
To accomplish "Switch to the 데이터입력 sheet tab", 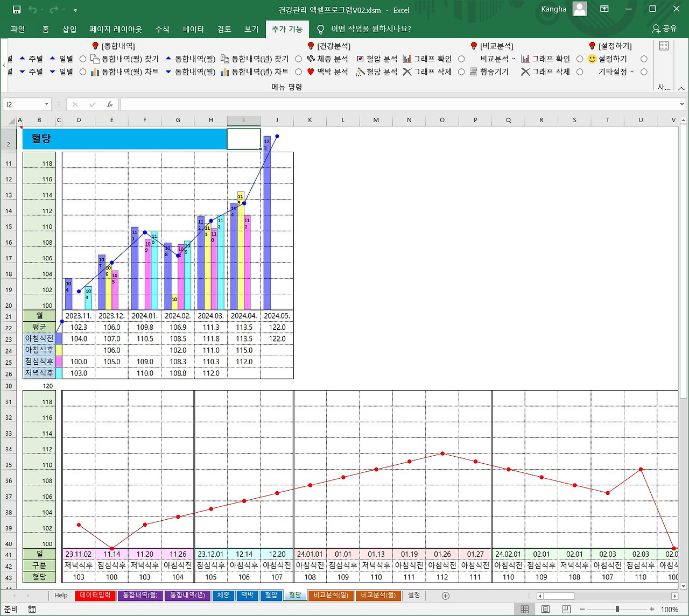I will click(95, 595).
